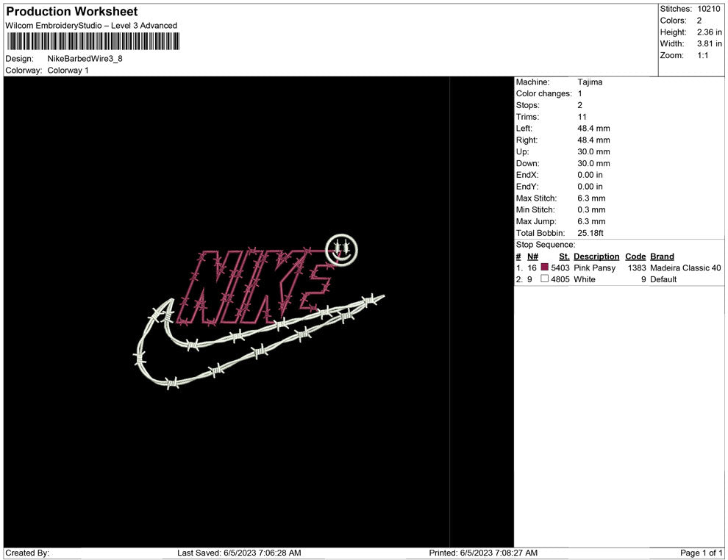
Task: Select the White thread description
Action: (x=585, y=279)
